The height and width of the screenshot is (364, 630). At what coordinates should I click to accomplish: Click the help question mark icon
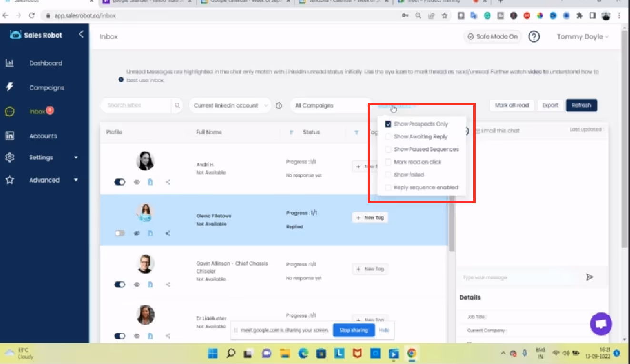click(534, 37)
